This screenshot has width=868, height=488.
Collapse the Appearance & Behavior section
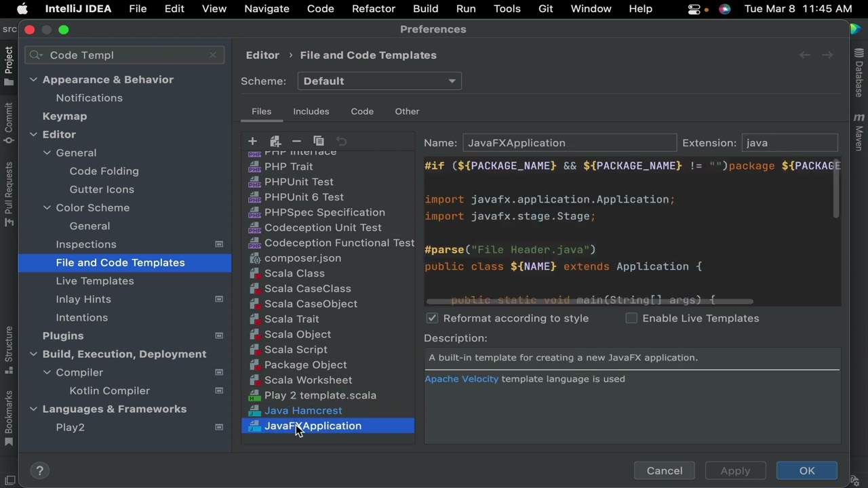[33, 80]
